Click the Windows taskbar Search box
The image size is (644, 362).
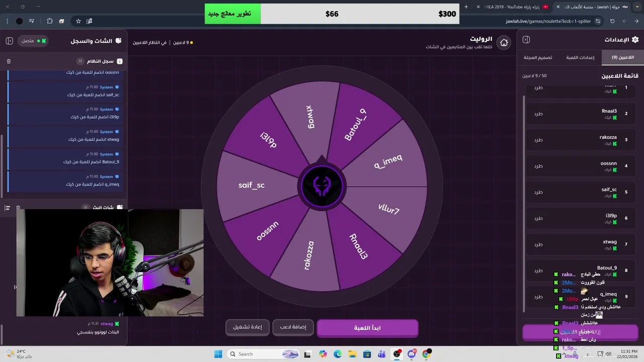pos(263,354)
